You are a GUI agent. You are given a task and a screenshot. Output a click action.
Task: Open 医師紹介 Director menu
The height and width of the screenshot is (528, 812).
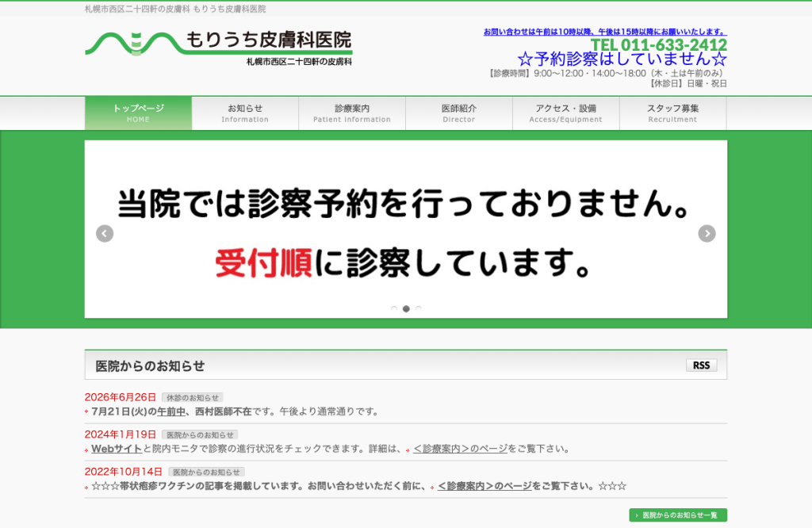click(459, 113)
